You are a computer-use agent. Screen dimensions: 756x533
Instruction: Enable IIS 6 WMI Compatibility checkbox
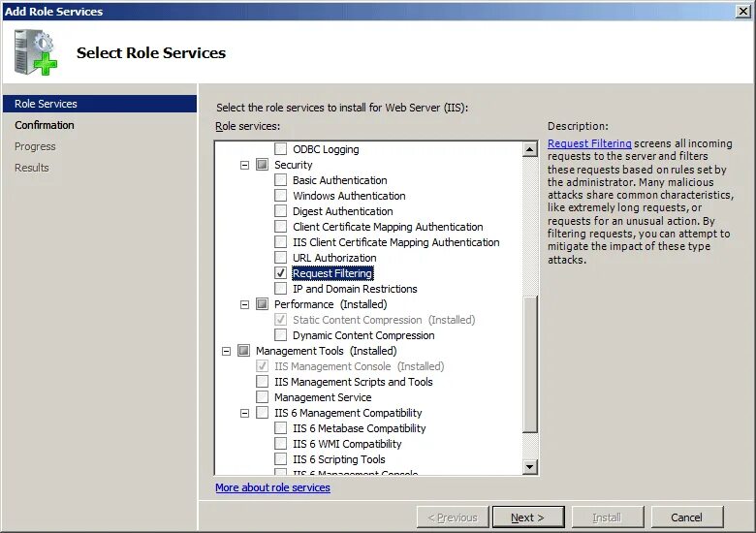[281, 444]
